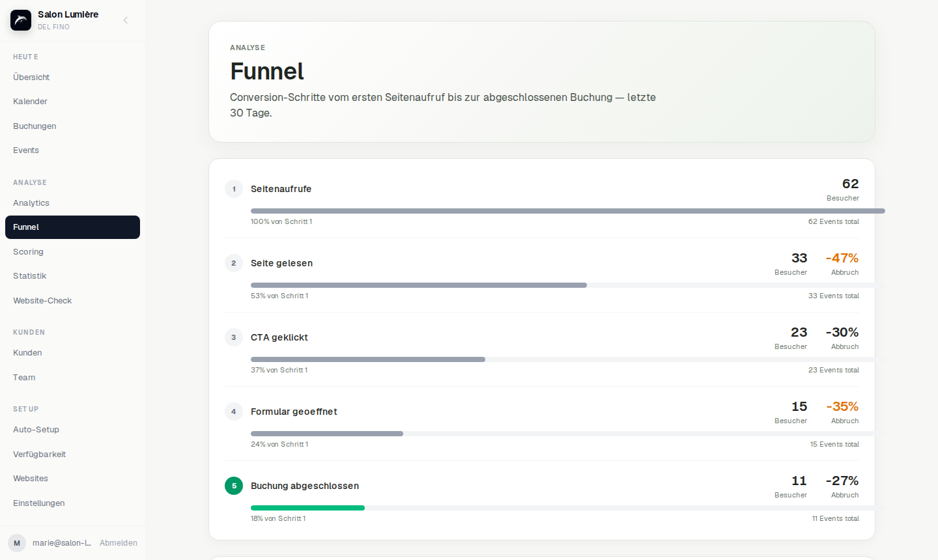Click green step badge 5 for Buchung abgeschlossen
Screen dimensions: 938x560
point(234,486)
